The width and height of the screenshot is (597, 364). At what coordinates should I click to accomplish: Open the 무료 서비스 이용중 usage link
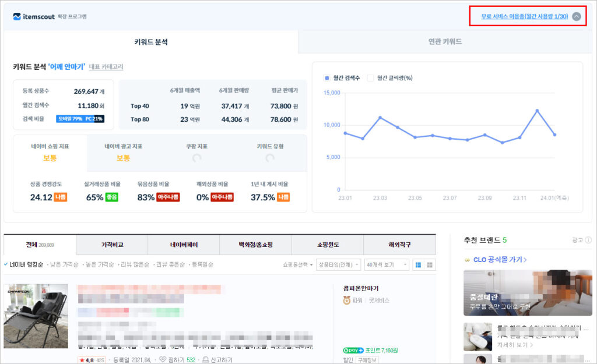[524, 17]
